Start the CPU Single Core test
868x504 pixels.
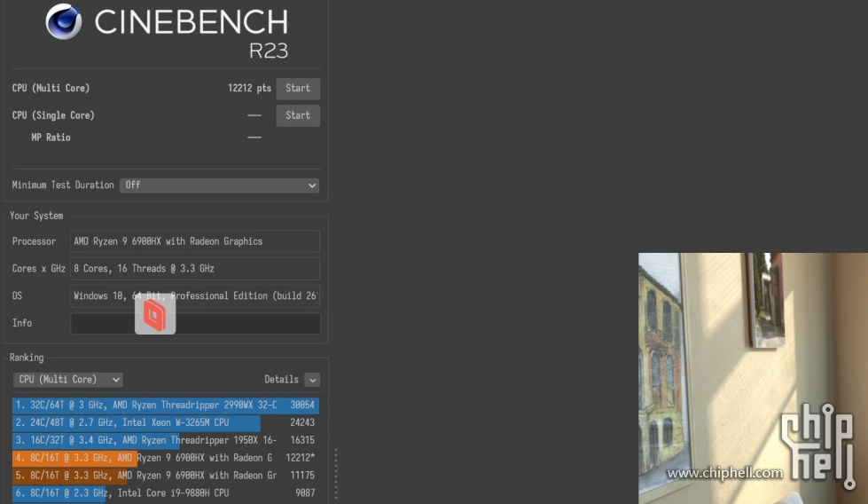(x=298, y=115)
